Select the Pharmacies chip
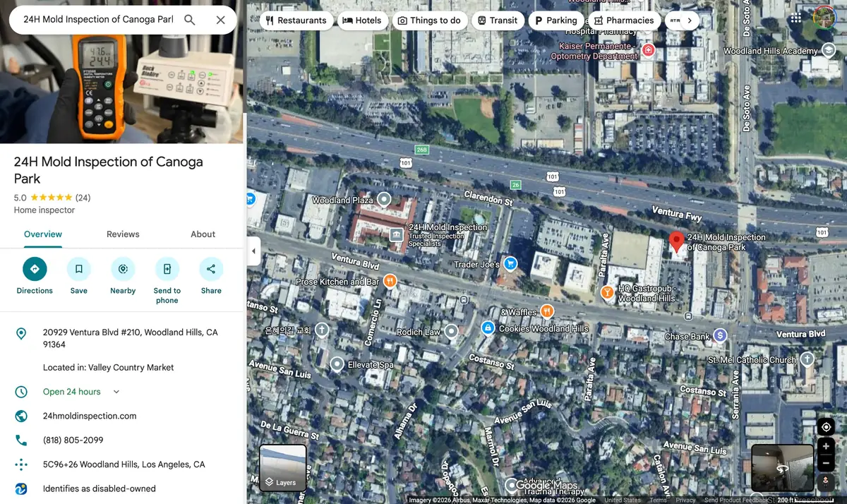The image size is (847, 504). click(x=624, y=20)
